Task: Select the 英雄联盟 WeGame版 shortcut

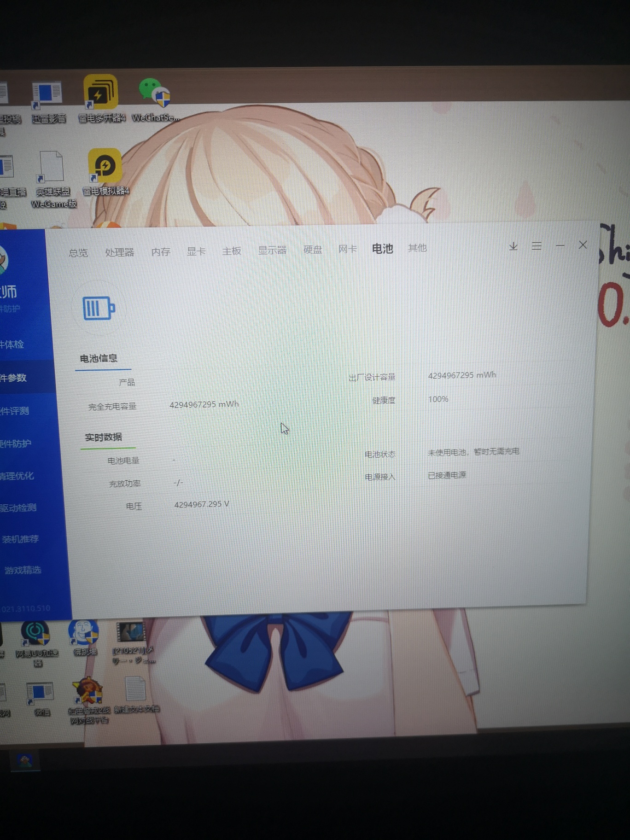Action: pos(53,180)
